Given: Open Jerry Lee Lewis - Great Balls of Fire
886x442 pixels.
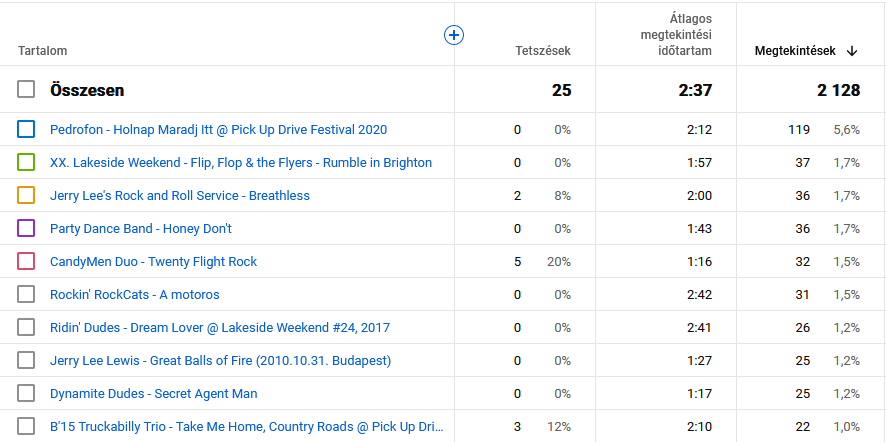Looking at the screenshot, I should click(220, 360).
